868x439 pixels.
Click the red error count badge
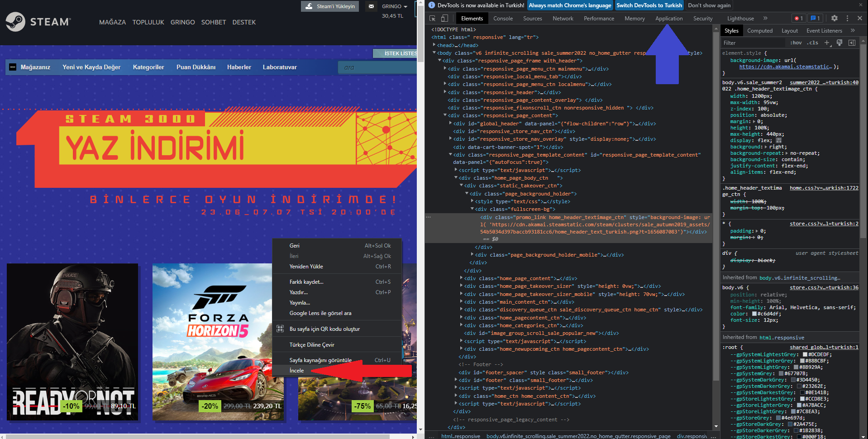pos(799,18)
